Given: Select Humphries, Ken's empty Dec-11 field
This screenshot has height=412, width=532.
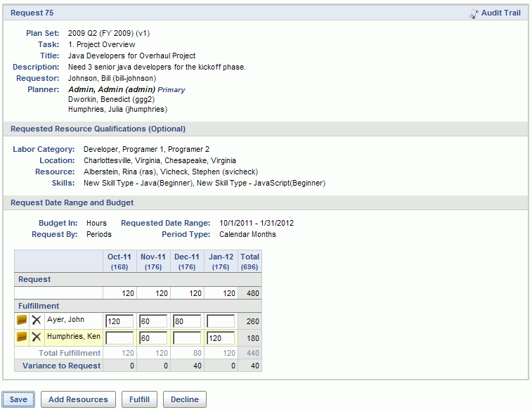Looking at the screenshot, I should click(x=187, y=338).
